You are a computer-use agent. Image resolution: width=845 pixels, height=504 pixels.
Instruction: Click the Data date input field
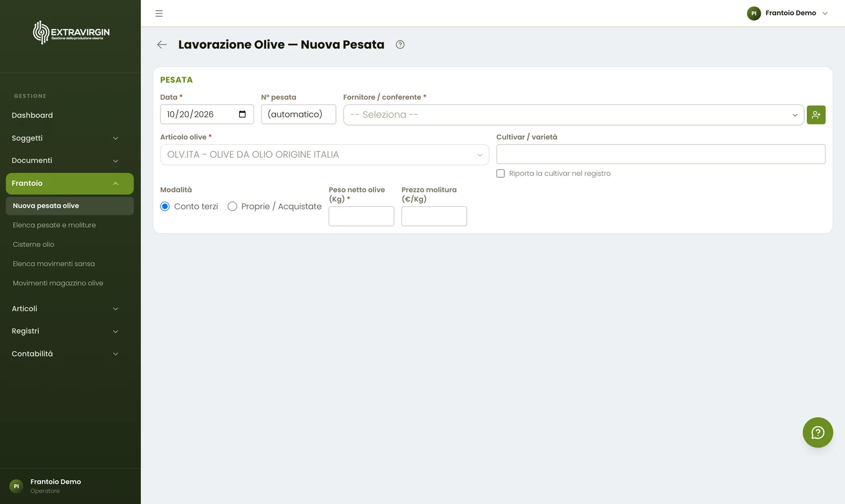(x=207, y=115)
